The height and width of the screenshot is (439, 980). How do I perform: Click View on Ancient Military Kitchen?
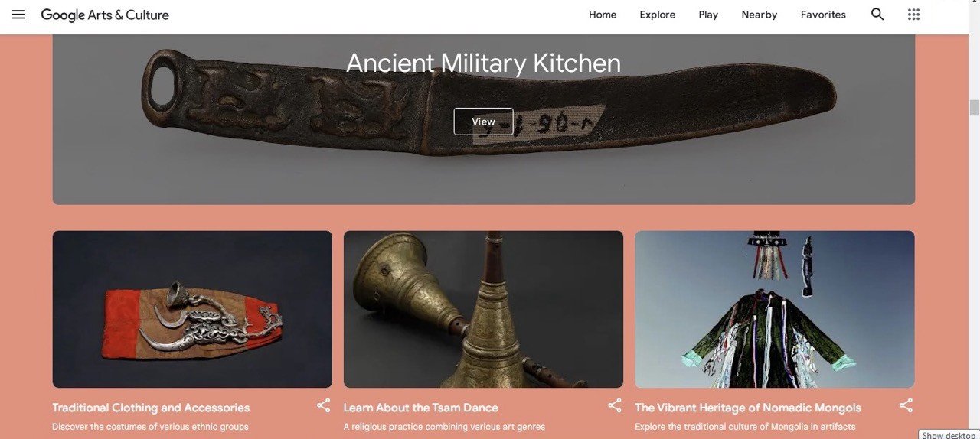(x=483, y=122)
